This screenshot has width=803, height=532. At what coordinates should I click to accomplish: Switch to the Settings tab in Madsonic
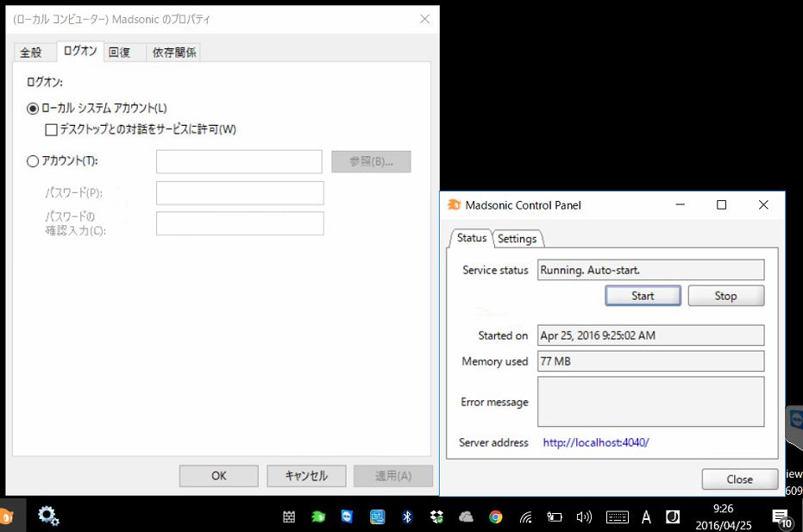click(x=517, y=239)
